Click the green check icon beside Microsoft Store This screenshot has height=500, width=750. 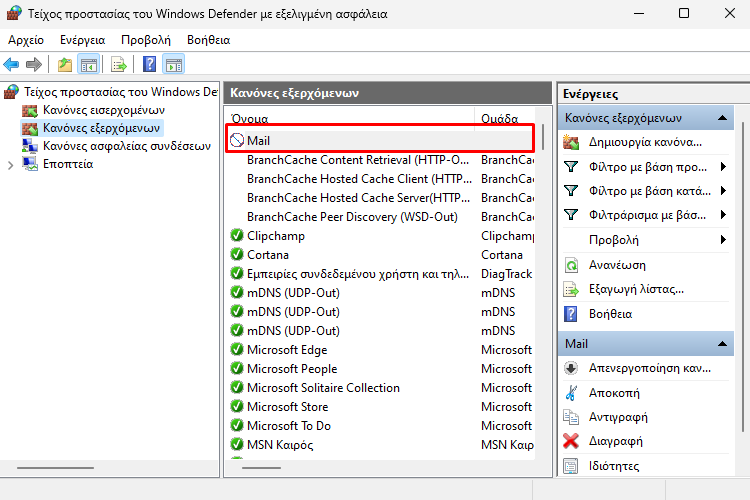click(x=237, y=406)
